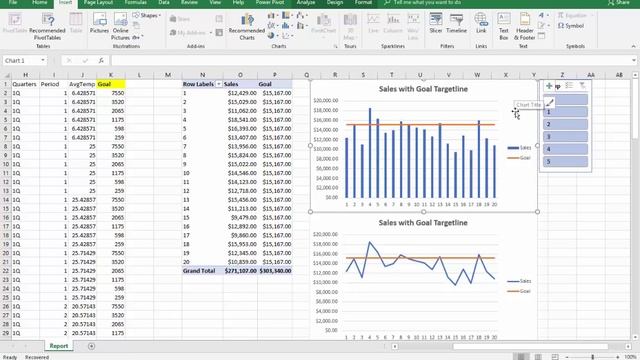Screen dimensions: 640x360
Task: Click the Name Box showing Chart 1
Action: (21, 60)
